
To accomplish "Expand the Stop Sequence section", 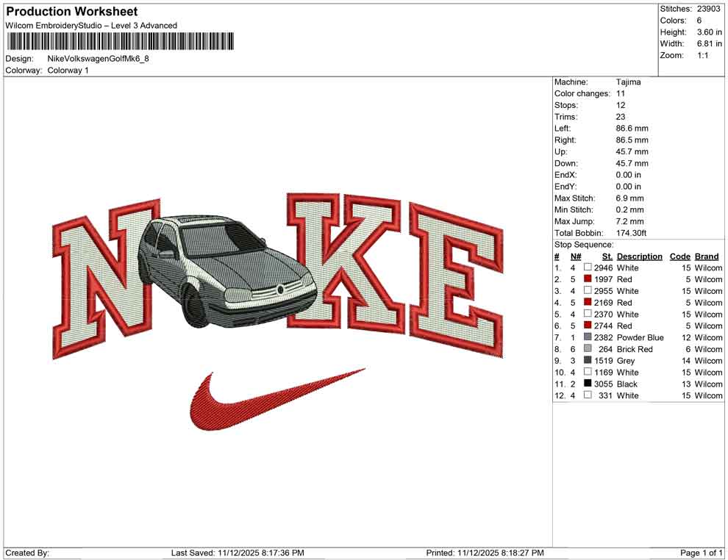I will point(583,244).
